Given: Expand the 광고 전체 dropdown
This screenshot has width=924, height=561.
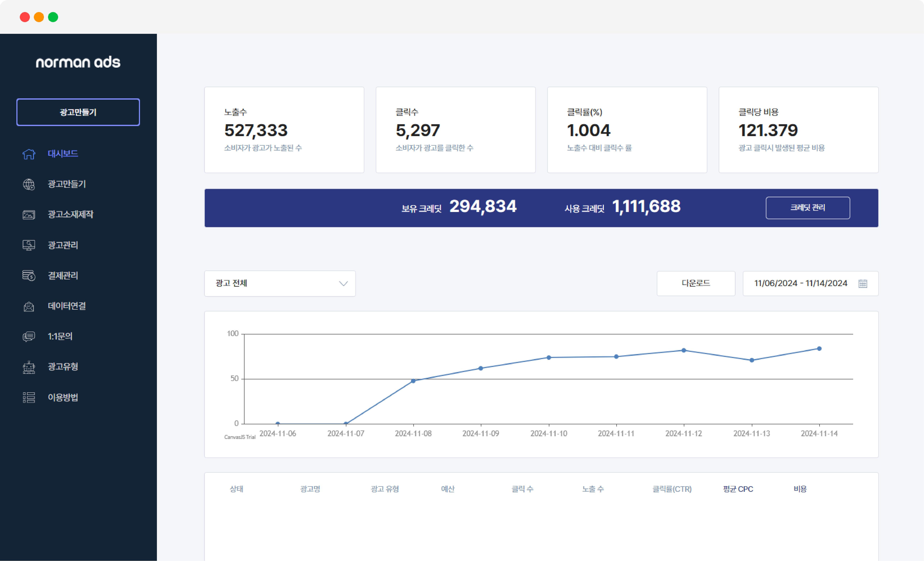Looking at the screenshot, I should 279,284.
